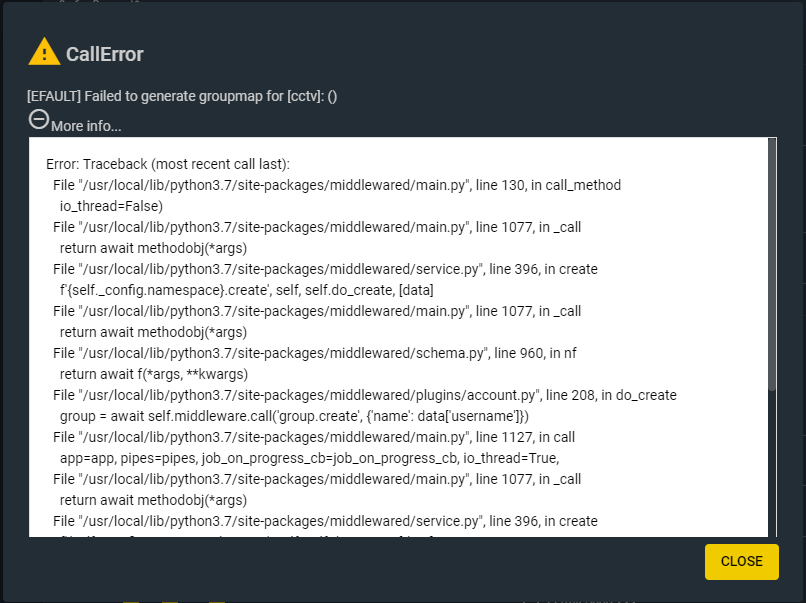Click the yellow warning triangle icon

44,51
